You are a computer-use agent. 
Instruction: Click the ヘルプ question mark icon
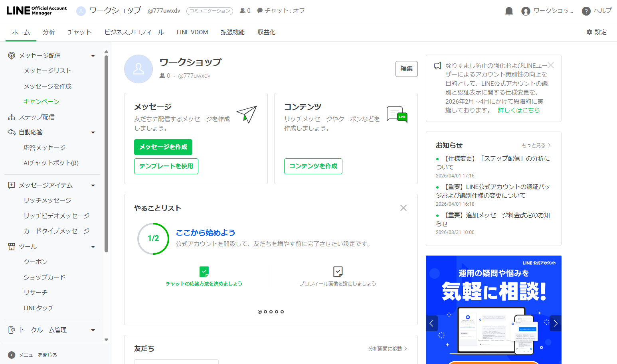586,11
